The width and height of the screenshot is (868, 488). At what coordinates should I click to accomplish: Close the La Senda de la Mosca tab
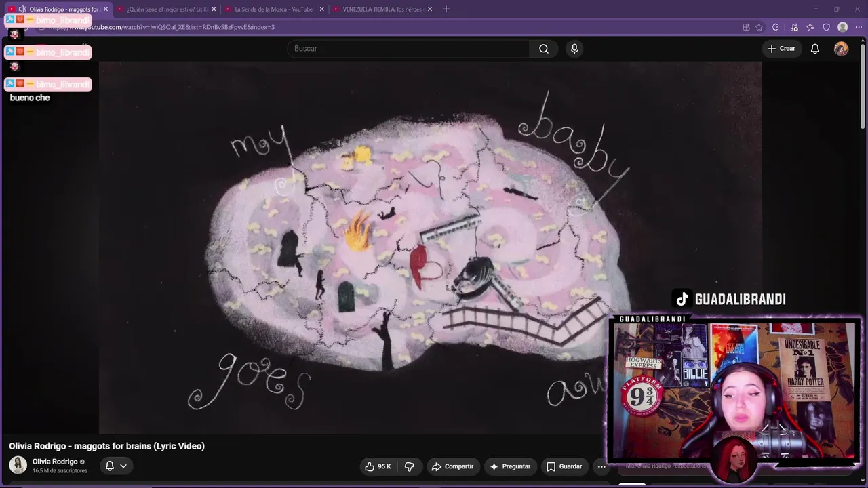coord(321,9)
